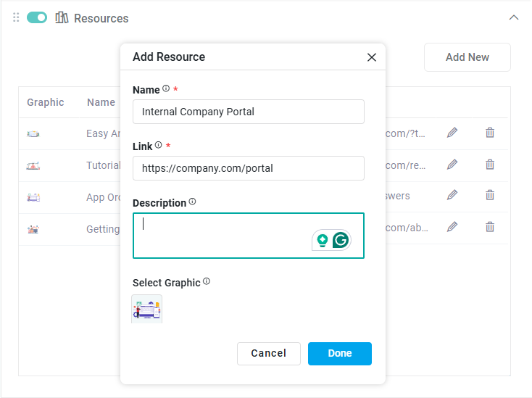Edit the Tutorial row
The width and height of the screenshot is (532, 398).
pos(452,165)
